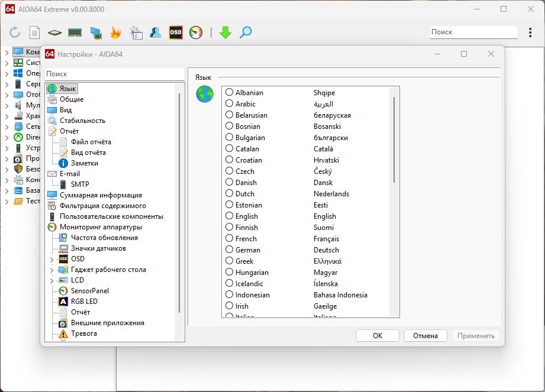Select the German language radio button
This screenshot has height=392, width=545.
229,250
